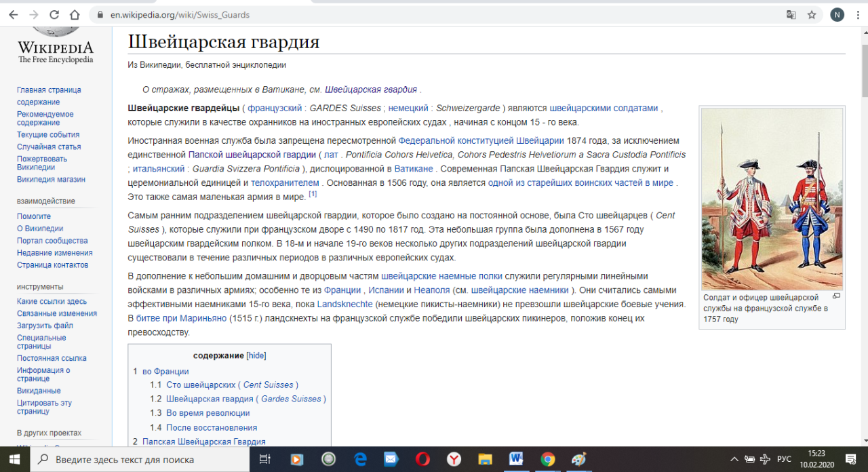Launch the orange media player taskbar icon
The image size is (868, 472).
[x=296, y=459]
